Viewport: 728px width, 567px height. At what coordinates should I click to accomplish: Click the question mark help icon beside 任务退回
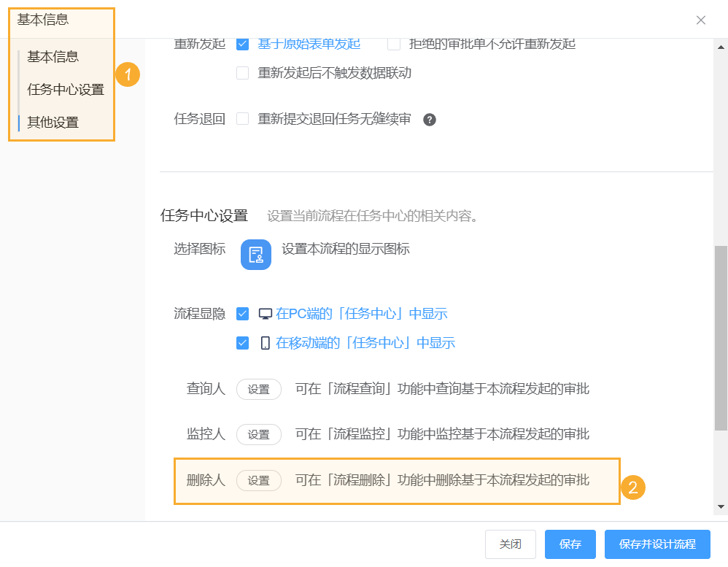pos(430,119)
